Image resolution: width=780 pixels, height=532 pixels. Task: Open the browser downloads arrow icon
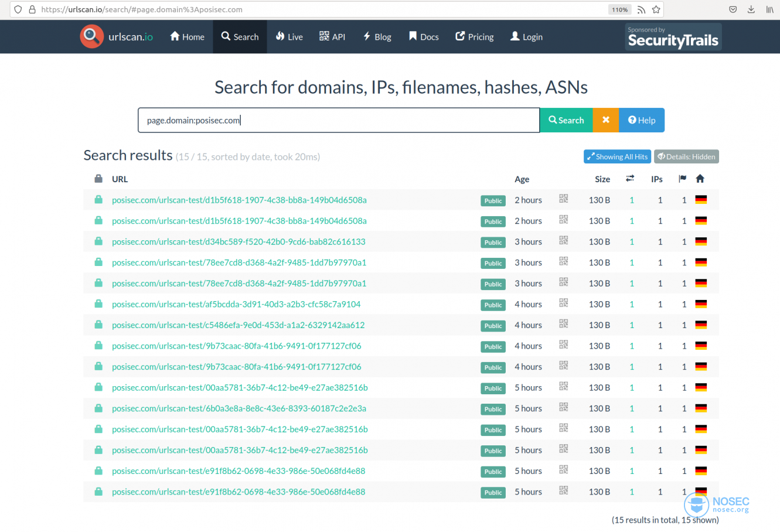[x=751, y=9]
